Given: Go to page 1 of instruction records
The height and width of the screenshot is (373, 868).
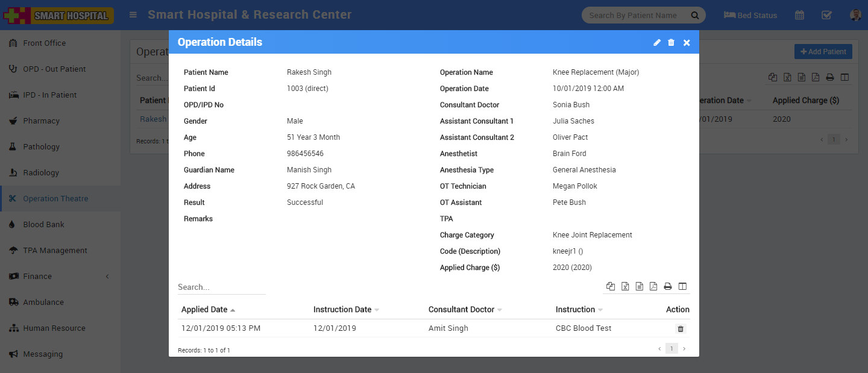Looking at the screenshot, I should point(671,349).
